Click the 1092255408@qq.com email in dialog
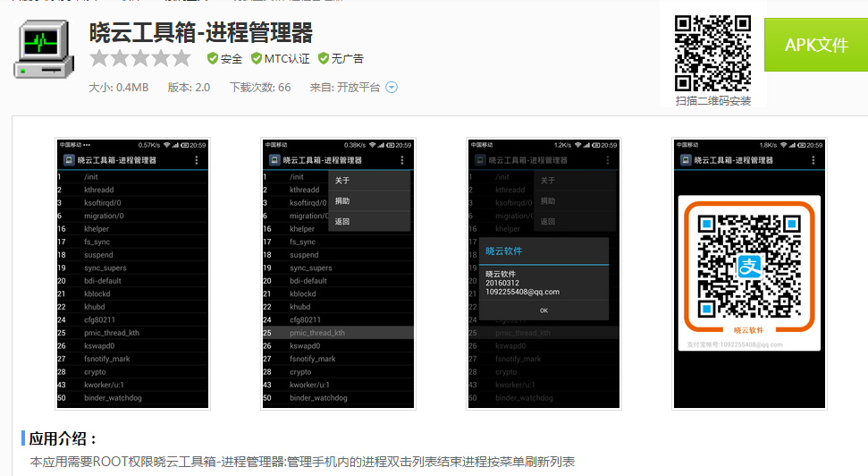This screenshot has height=476, width=868. coord(523,292)
